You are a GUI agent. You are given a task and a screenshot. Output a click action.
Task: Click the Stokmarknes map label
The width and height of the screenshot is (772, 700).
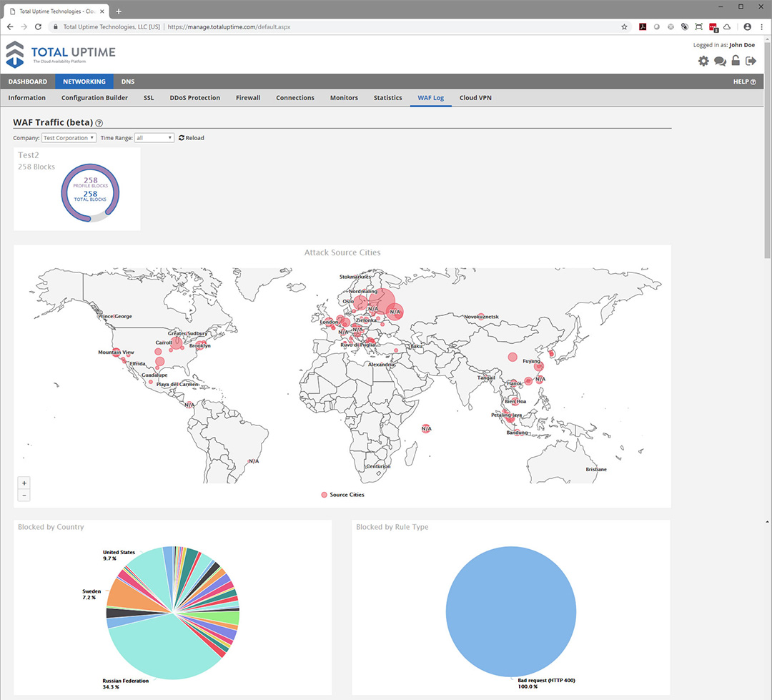[x=355, y=277]
